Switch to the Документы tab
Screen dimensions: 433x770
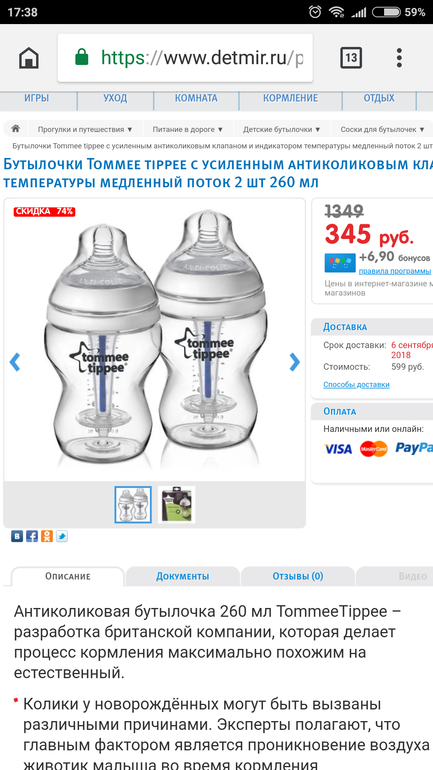[x=183, y=576]
